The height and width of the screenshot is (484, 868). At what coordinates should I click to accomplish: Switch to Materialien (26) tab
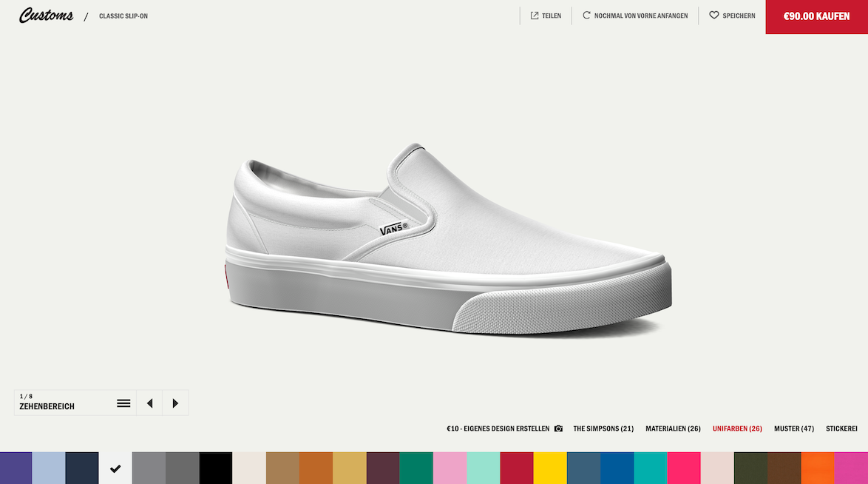[673, 428]
